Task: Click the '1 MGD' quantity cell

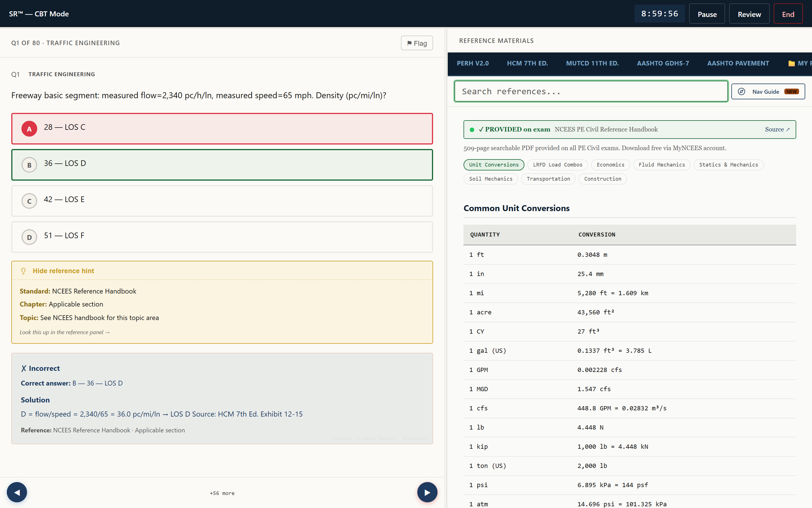Action: click(478, 389)
